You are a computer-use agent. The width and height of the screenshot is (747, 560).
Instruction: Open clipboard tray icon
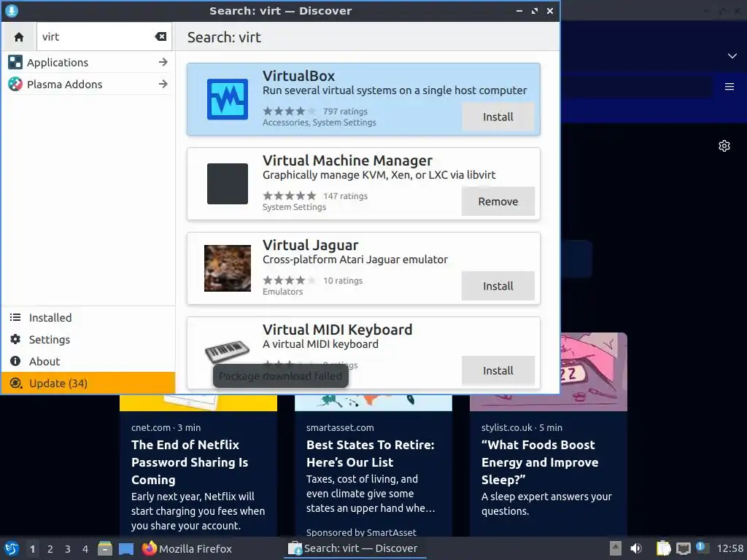[x=664, y=548]
